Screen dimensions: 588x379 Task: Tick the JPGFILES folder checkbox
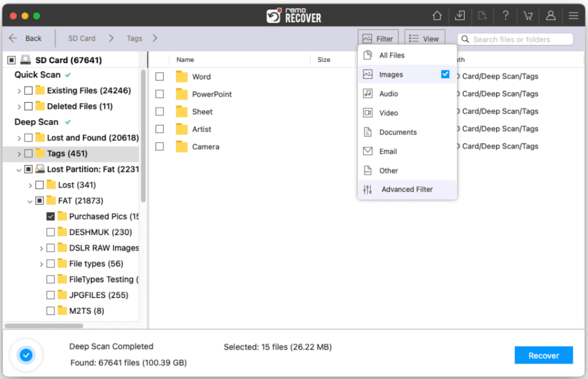click(x=51, y=295)
